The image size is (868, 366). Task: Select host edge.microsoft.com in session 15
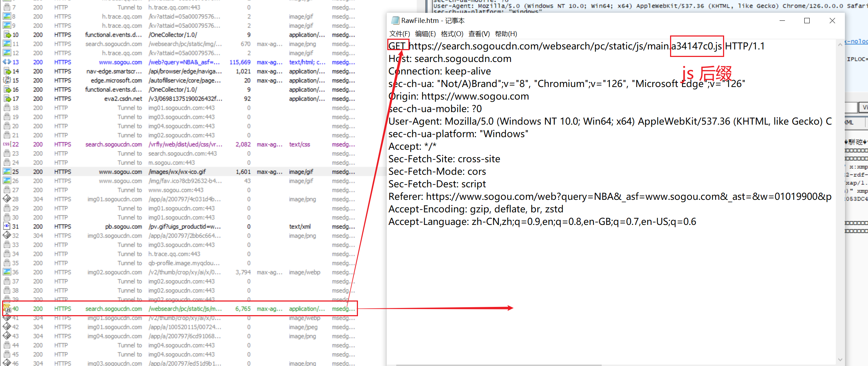click(x=116, y=80)
